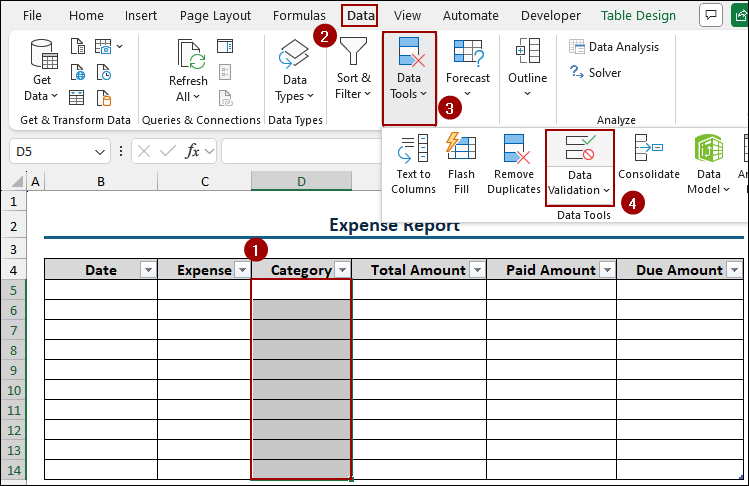The height and width of the screenshot is (486, 749).
Task: Switch to the Page Layout tab
Action: (215, 15)
